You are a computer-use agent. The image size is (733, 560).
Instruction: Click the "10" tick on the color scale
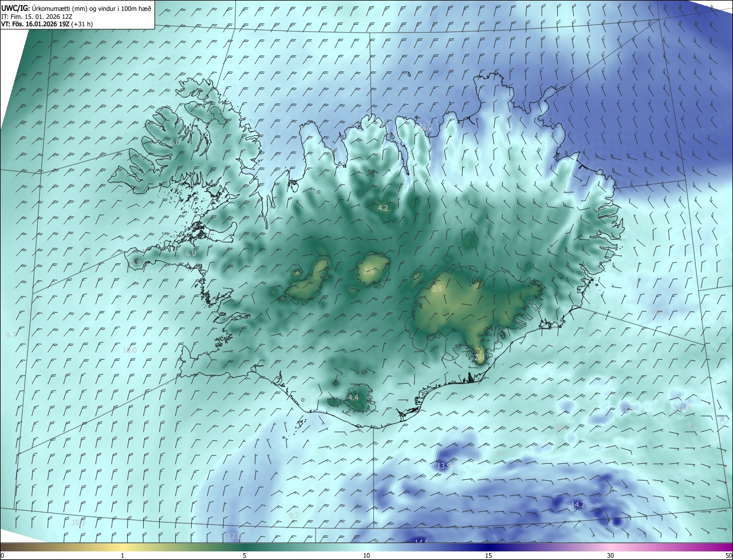(366, 555)
